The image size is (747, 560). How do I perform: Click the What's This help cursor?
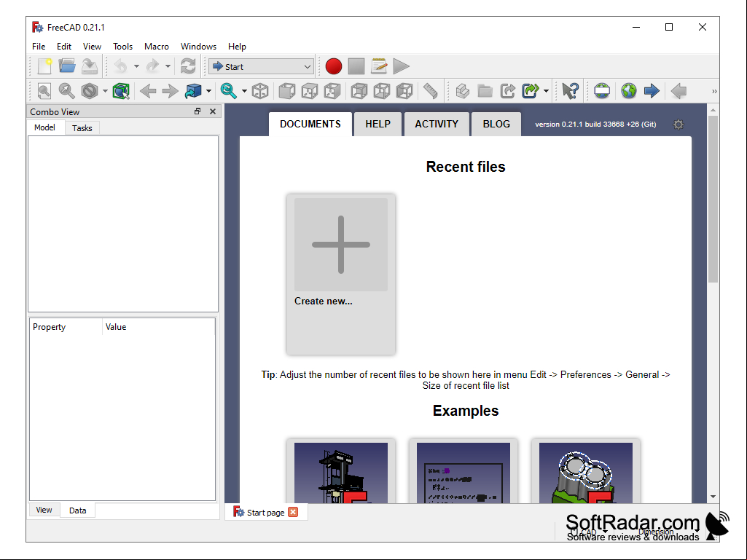(x=570, y=91)
